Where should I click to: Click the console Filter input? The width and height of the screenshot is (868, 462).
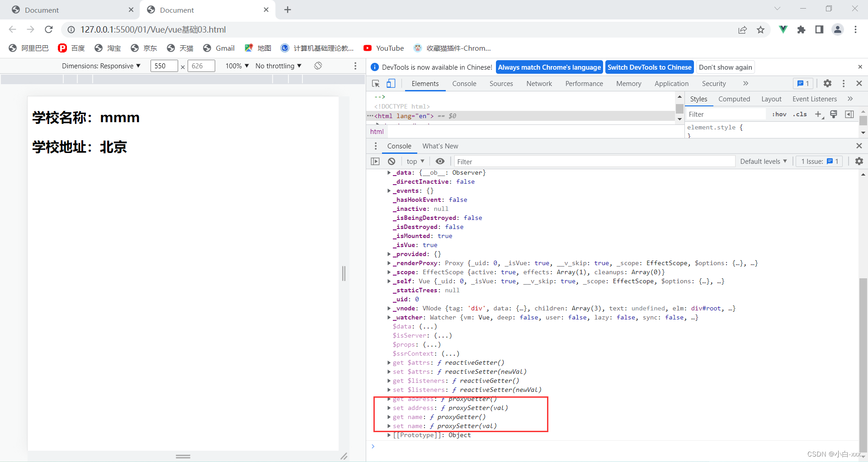coord(594,162)
